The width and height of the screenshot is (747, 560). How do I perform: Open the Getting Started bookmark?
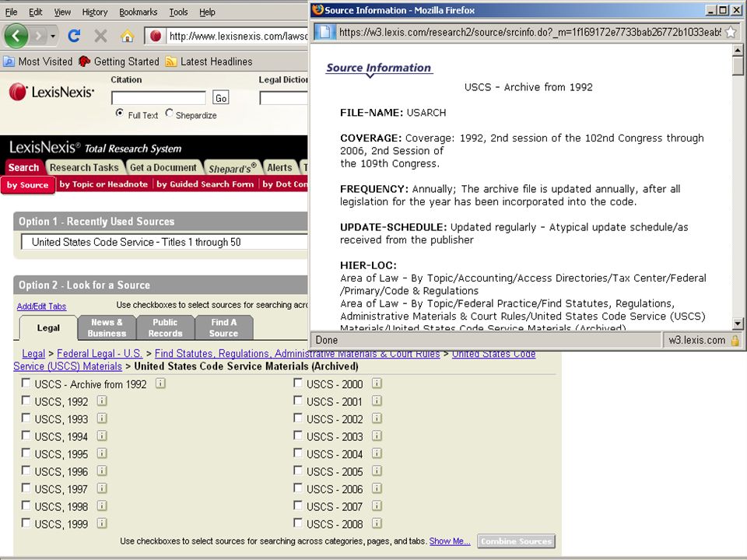click(x=119, y=61)
